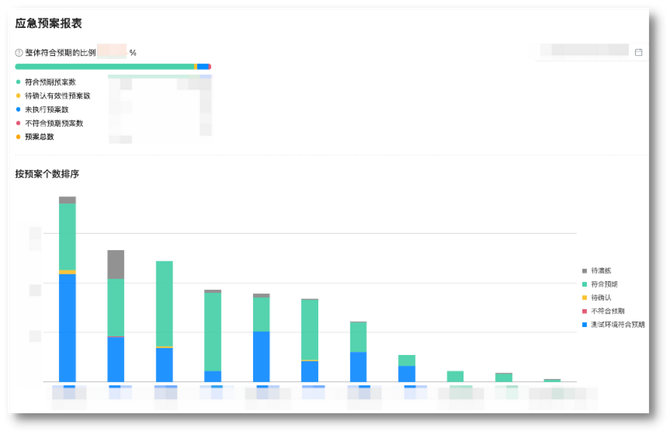Viewport: 670px width, 435px height.
Task: Click the gray square of 待演练 legend
Action: 585,271
